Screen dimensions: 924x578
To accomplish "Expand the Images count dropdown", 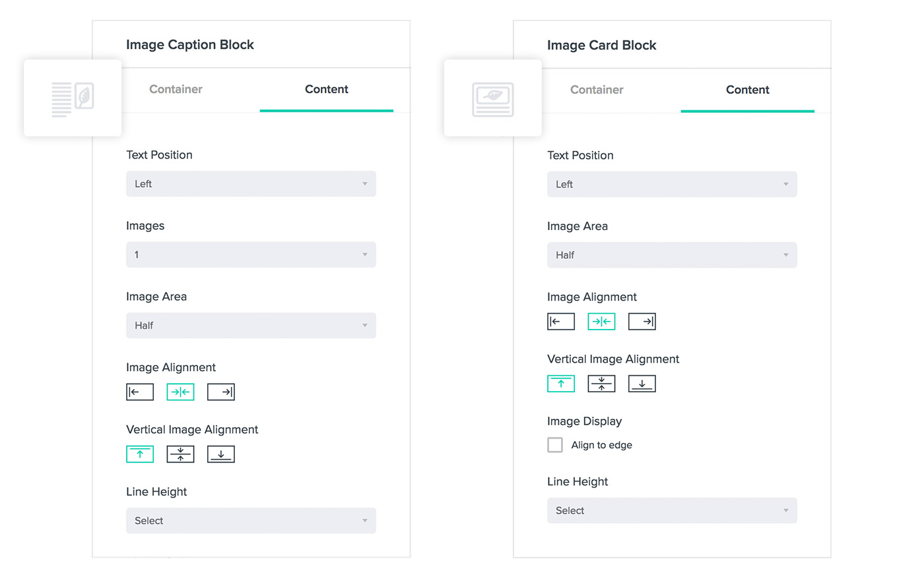I will pyautogui.click(x=251, y=254).
